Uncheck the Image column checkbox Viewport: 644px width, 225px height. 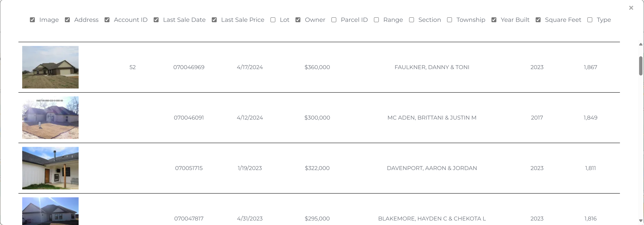(32, 20)
